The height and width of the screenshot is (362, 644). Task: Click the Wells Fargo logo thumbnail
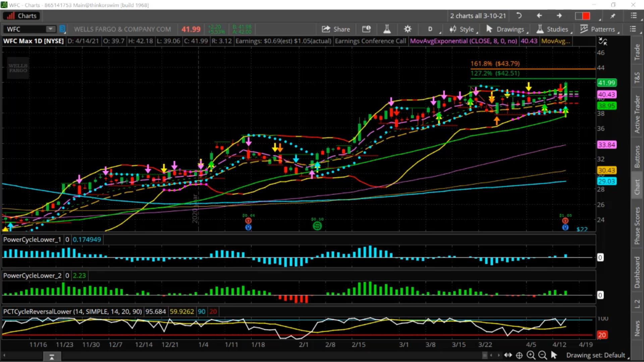click(18, 68)
